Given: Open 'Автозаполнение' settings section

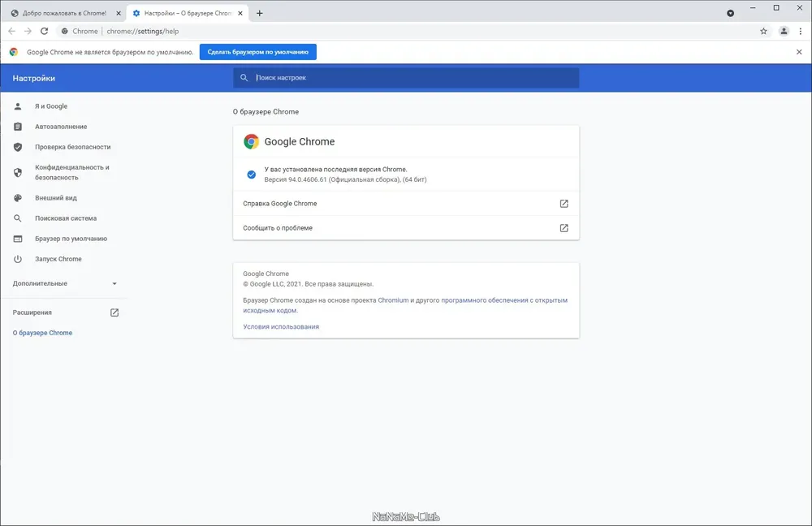Looking at the screenshot, I should 61,127.
